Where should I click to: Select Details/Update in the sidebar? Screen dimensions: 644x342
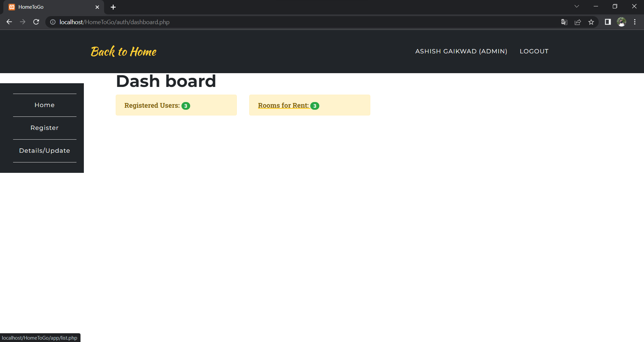(x=44, y=150)
